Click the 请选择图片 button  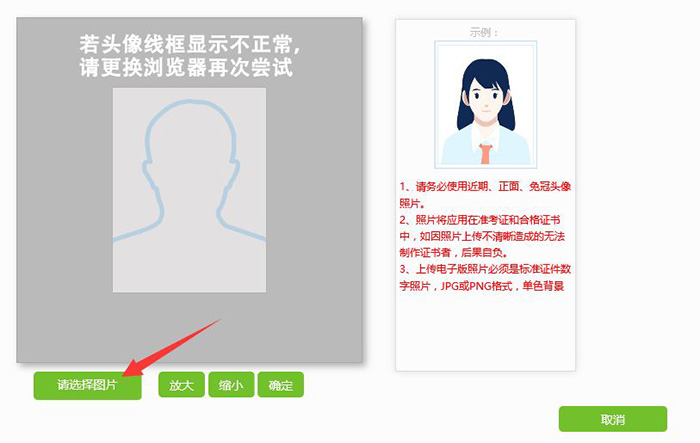tap(88, 385)
